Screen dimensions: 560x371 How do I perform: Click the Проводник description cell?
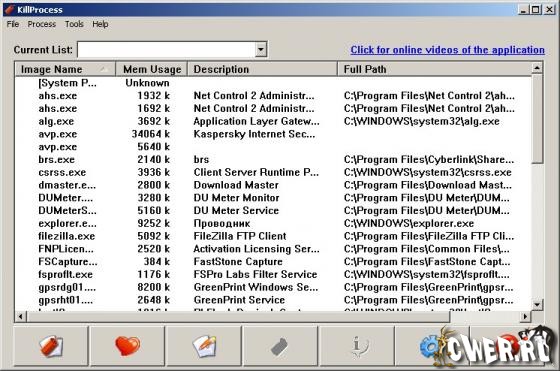[222, 224]
